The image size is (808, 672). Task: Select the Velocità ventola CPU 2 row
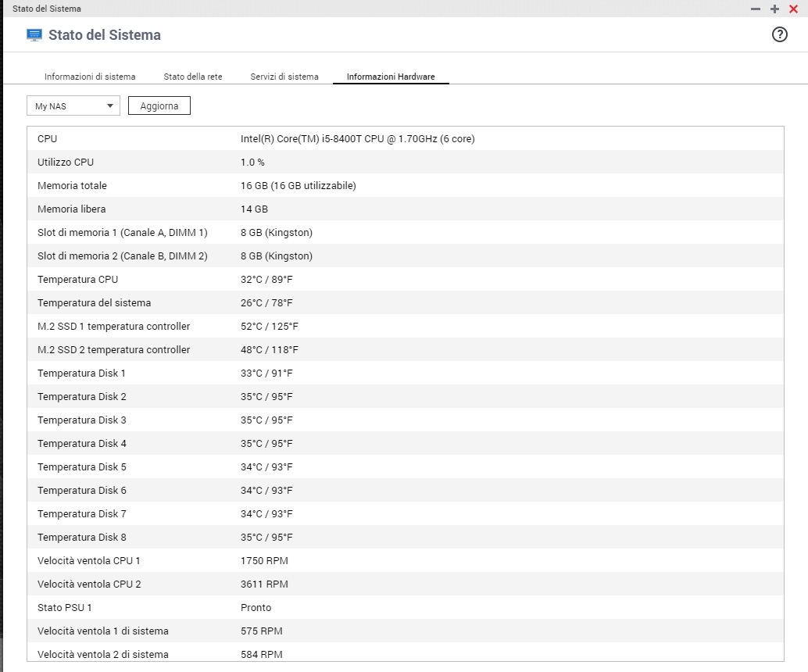(405, 584)
